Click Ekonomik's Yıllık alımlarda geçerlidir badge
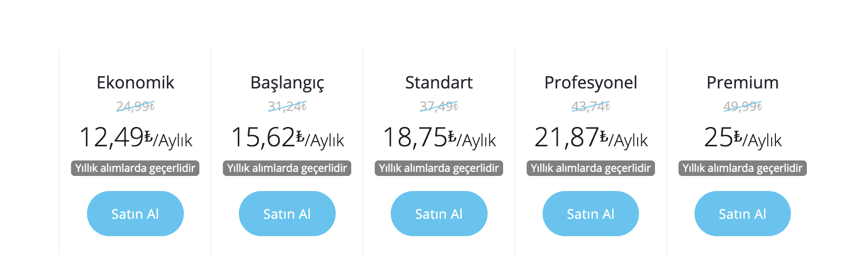868x255 pixels. click(x=135, y=168)
